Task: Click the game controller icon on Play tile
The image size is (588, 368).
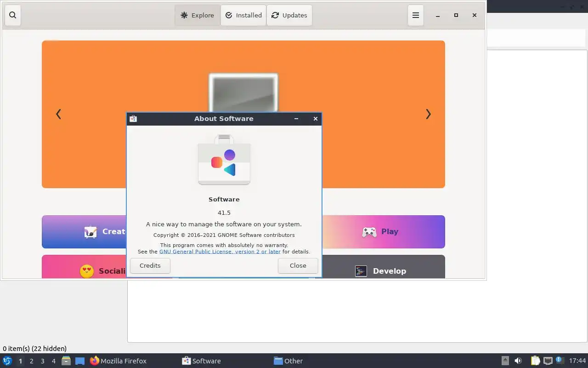Action: [x=369, y=232]
